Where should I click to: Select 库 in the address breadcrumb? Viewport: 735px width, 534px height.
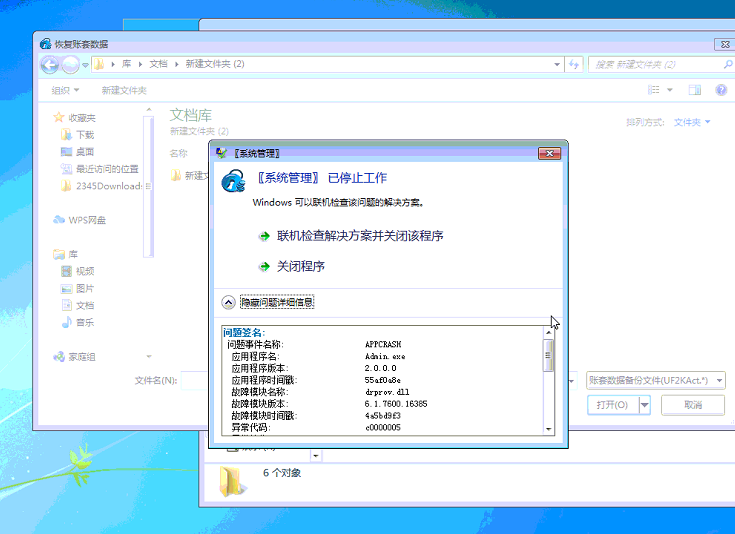click(127, 64)
